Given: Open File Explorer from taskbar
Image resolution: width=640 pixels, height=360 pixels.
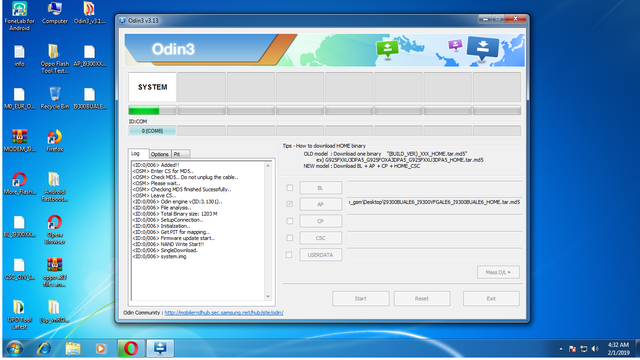Looking at the screenshot, I should coord(73,349).
